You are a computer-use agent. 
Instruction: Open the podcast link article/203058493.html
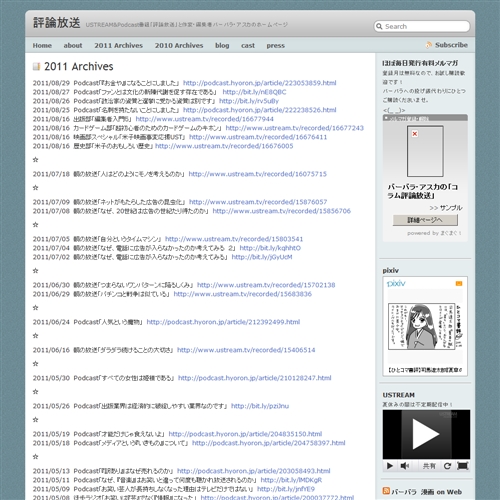click(254, 471)
